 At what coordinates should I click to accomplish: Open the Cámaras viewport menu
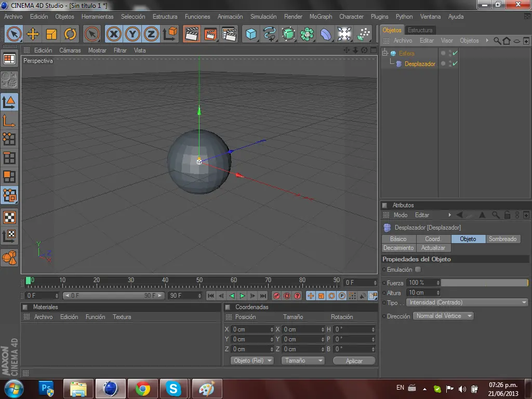[x=70, y=50]
